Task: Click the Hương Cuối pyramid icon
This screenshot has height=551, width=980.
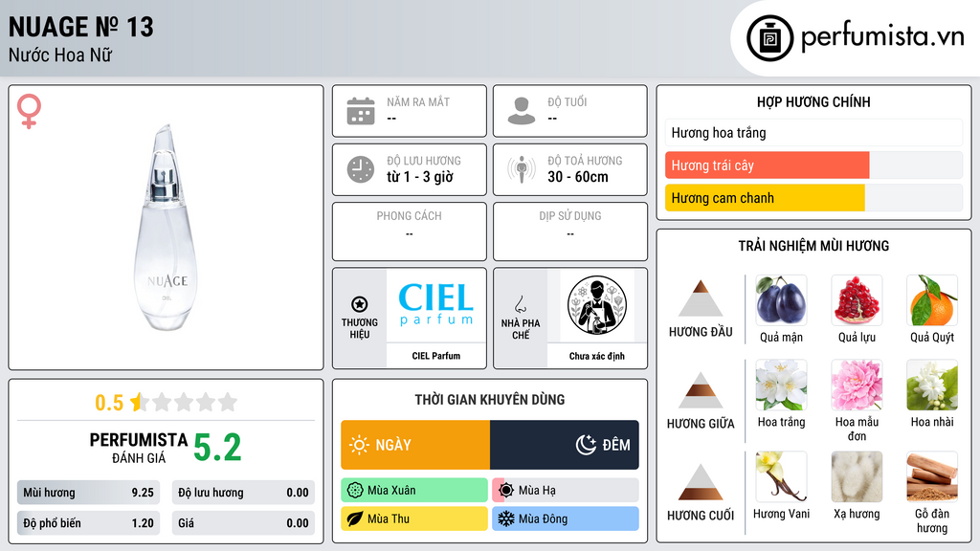Action: 701,482
